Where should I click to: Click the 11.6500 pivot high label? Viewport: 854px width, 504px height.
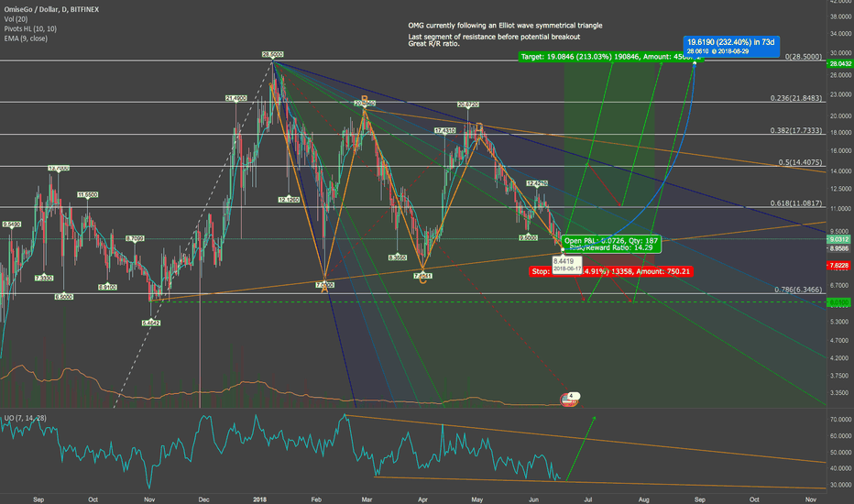[87, 194]
